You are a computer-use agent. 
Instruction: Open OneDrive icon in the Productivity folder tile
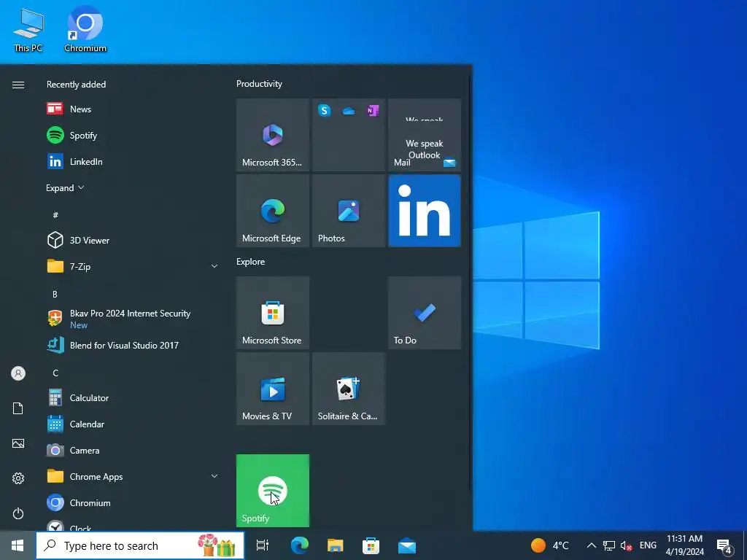pos(349,111)
